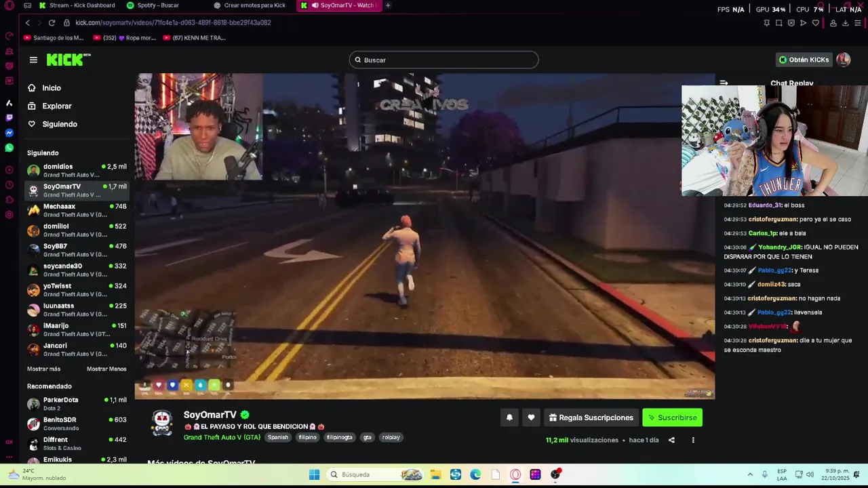Go back in browser history
Viewport: 868px width, 488px height.
click(27, 22)
